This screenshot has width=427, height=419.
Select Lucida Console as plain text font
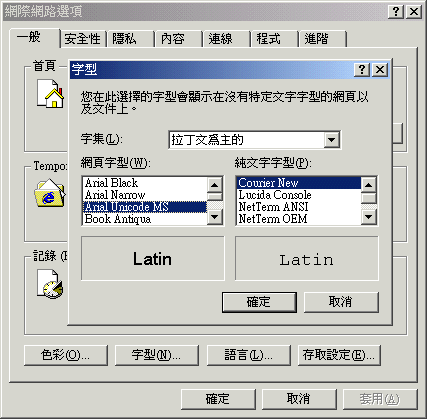(x=299, y=195)
